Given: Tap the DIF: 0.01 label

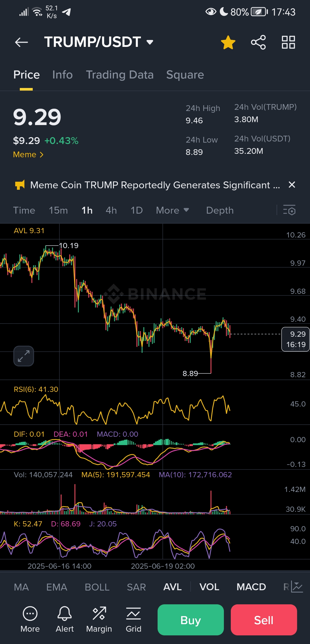Looking at the screenshot, I should tap(29, 434).
